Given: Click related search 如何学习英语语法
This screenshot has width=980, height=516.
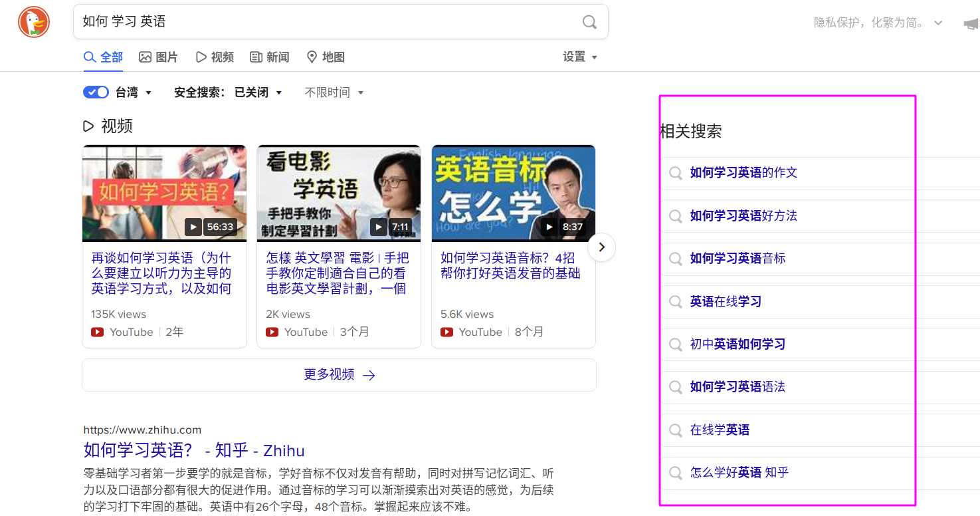Looking at the screenshot, I should click(x=737, y=387).
